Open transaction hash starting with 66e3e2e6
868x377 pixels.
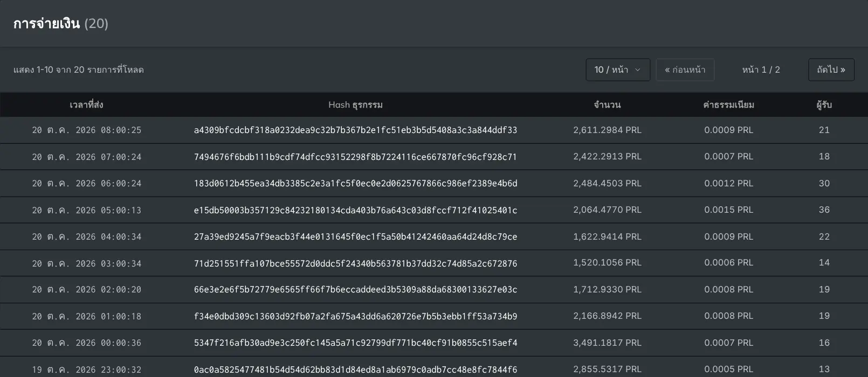tap(356, 289)
